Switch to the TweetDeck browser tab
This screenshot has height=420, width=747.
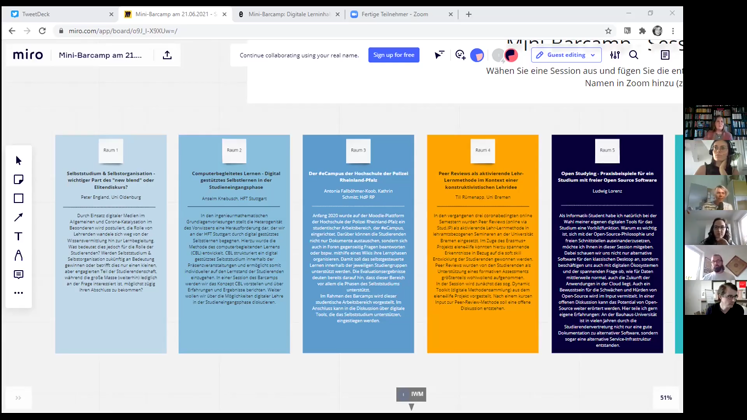(57, 15)
